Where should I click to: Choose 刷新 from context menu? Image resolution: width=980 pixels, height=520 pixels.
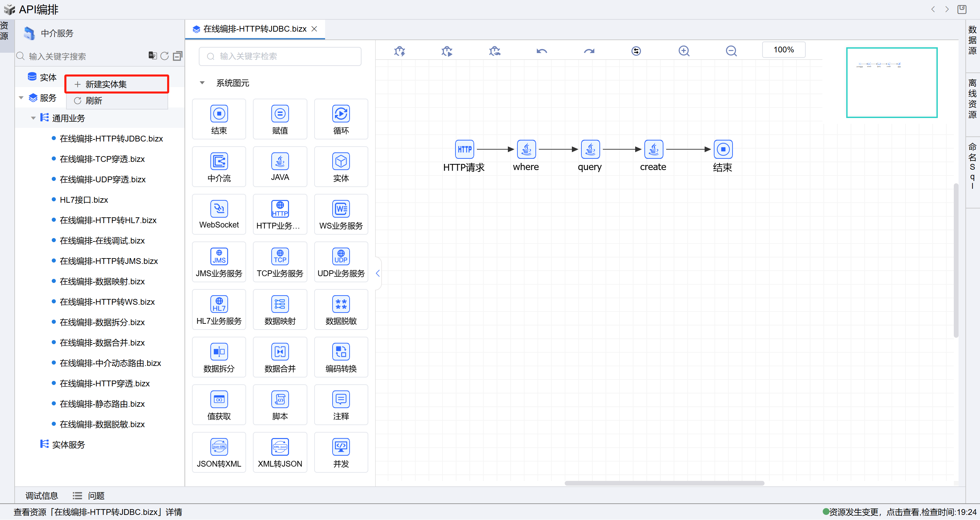pos(94,101)
